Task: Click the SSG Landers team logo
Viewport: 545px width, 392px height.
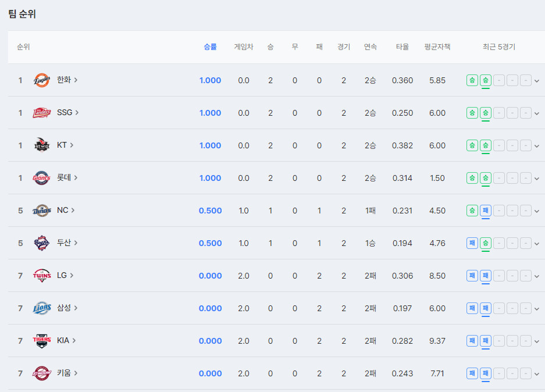Action: (x=42, y=113)
